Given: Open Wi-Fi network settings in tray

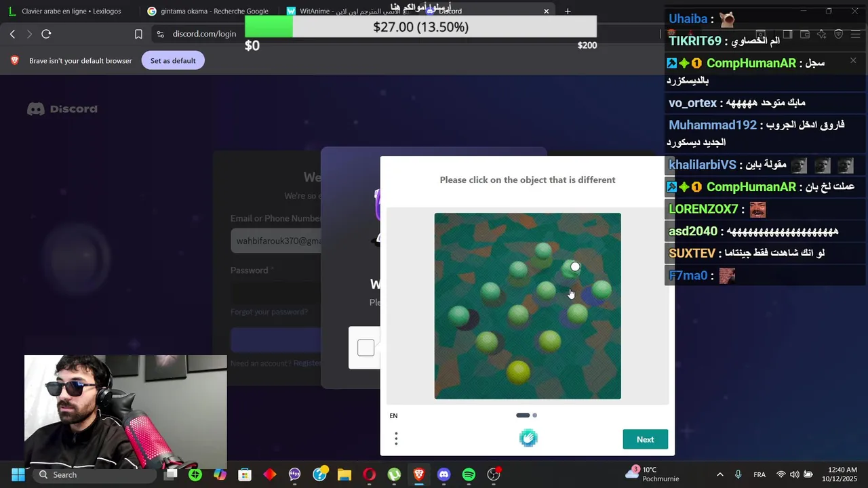Looking at the screenshot, I should click(781, 474).
